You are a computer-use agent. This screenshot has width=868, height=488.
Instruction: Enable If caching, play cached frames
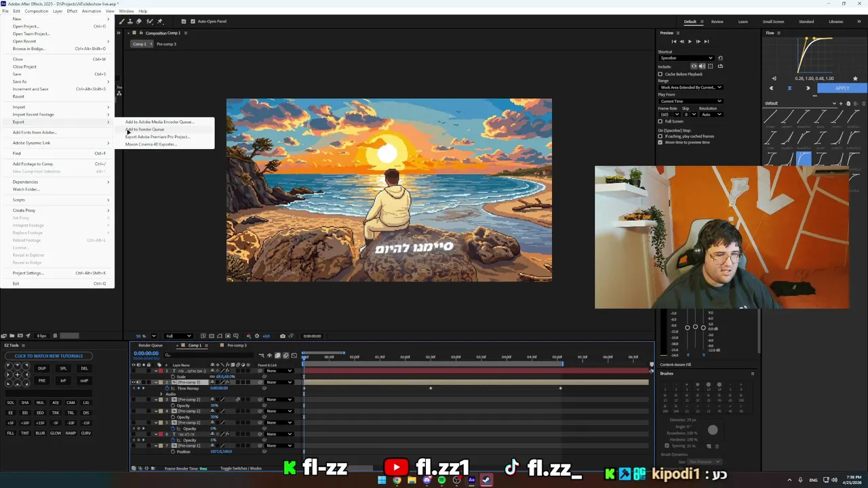[x=660, y=136]
